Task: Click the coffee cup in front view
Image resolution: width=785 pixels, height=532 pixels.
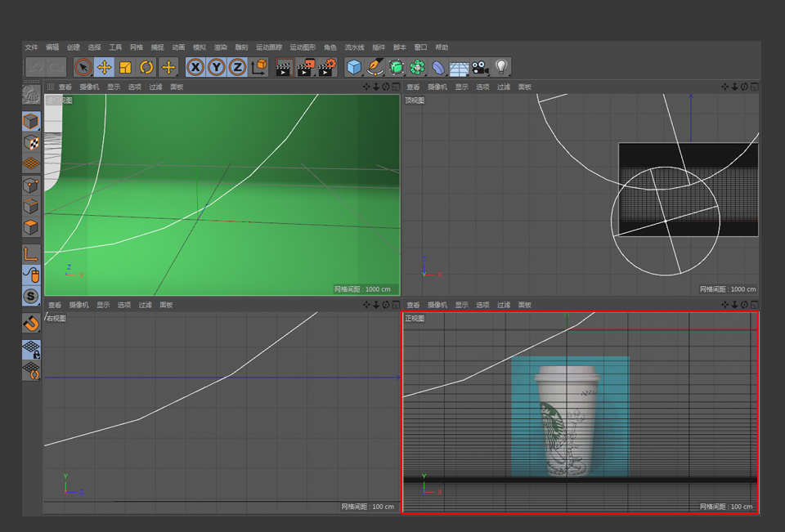Action: click(567, 420)
